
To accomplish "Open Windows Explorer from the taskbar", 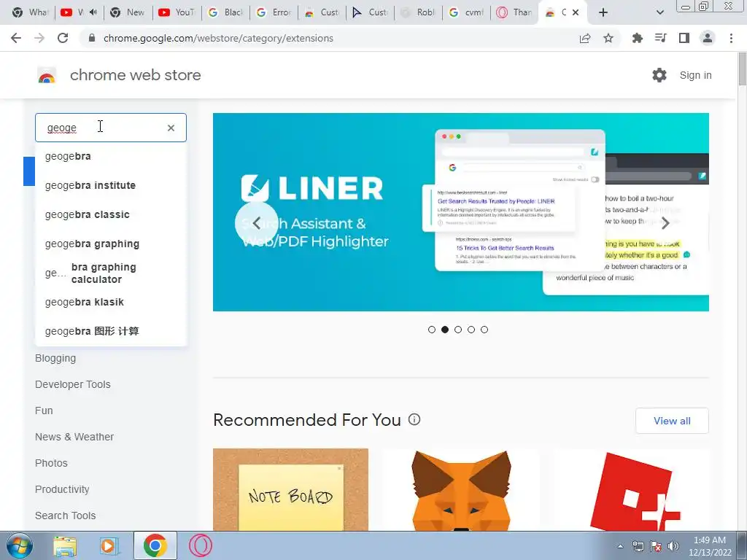I will tap(65, 545).
